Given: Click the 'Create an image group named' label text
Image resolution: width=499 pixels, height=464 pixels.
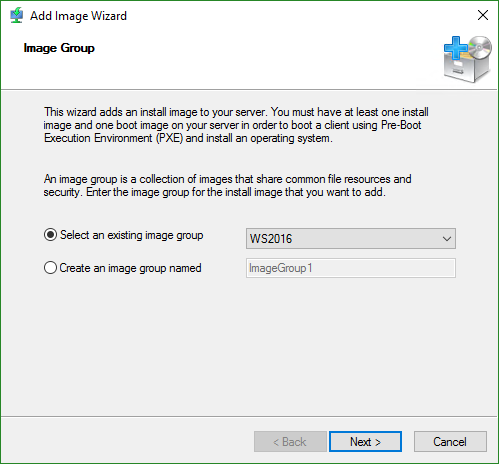Looking at the screenshot, I should [130, 268].
